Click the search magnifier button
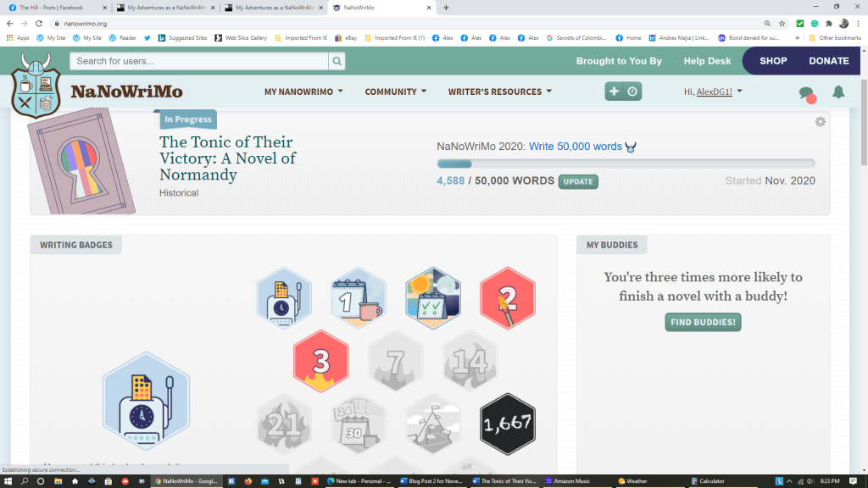 tap(337, 61)
